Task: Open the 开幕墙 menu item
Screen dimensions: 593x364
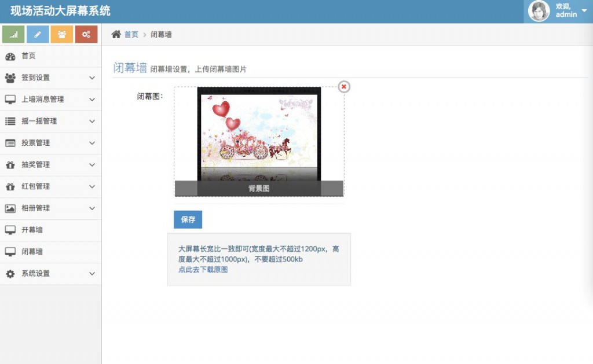Action: tap(51, 230)
